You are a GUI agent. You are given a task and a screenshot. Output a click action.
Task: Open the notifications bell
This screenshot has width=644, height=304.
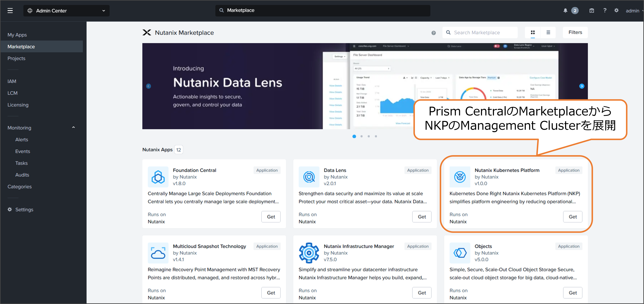pyautogui.click(x=565, y=11)
